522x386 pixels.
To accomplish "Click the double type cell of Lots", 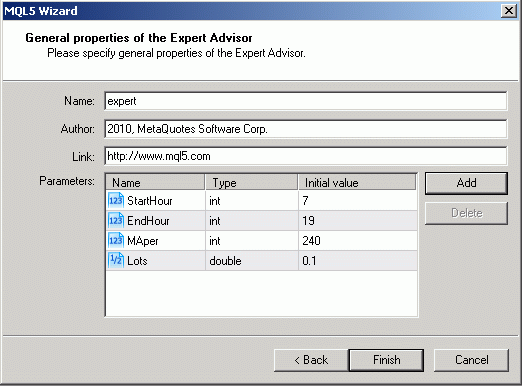I will click(252, 261).
